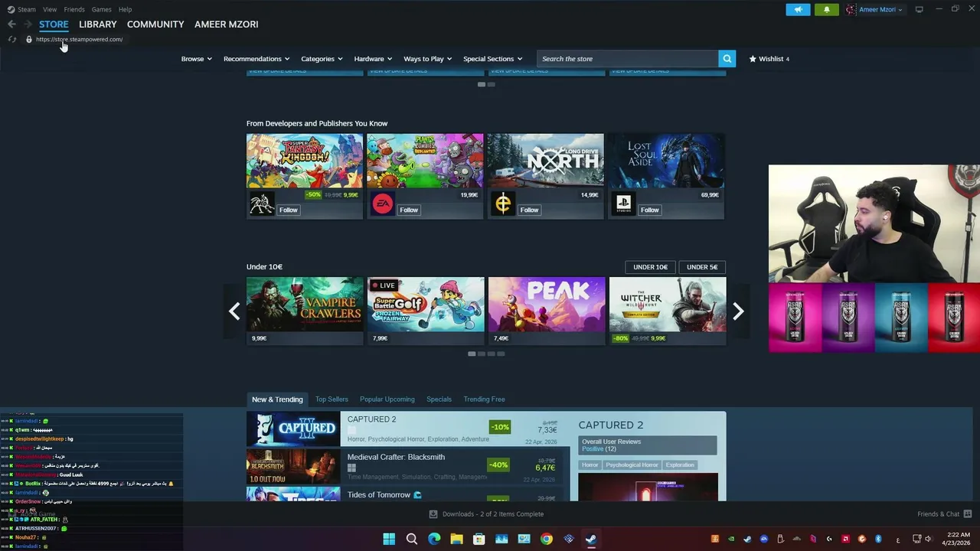Switch to the LIBRARY section
980x551 pixels.
98,24
